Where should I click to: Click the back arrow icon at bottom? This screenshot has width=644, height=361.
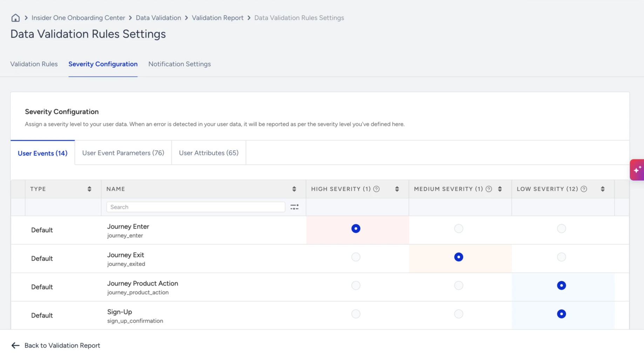tap(15, 346)
